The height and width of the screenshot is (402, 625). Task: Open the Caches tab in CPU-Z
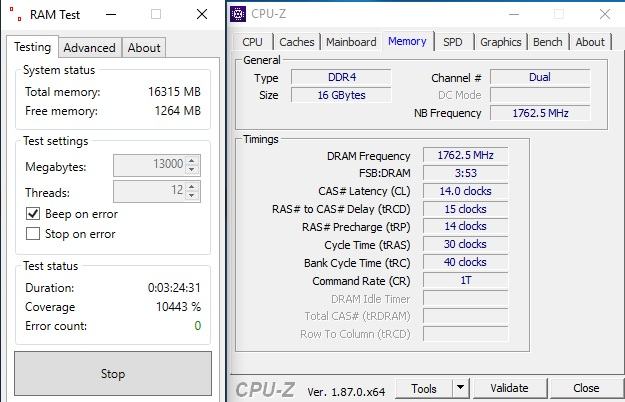(x=297, y=42)
